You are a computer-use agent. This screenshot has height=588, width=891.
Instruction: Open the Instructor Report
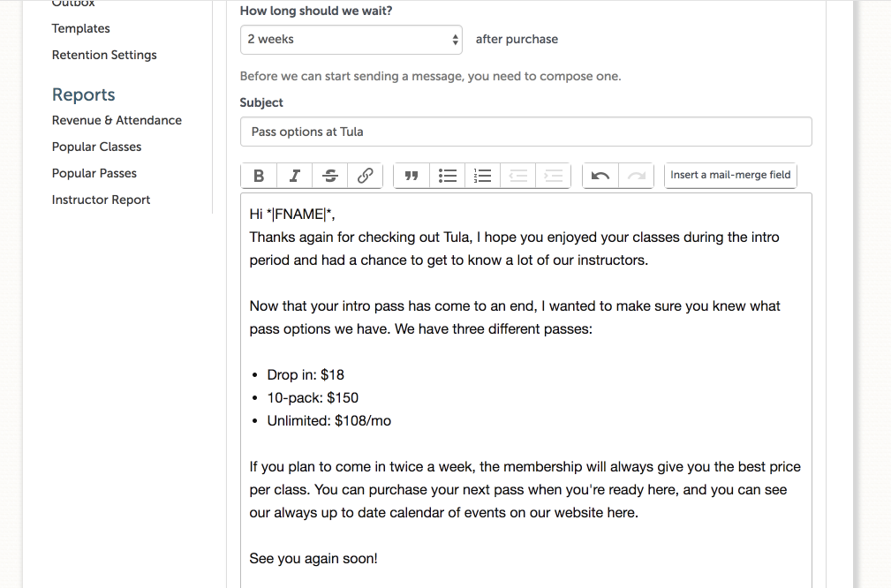coord(101,200)
